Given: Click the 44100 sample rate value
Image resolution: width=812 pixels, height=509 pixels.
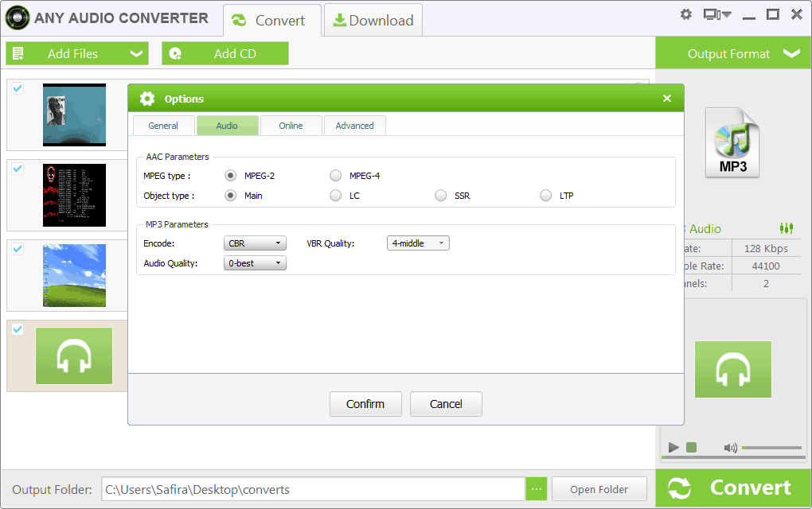Looking at the screenshot, I should (x=766, y=266).
